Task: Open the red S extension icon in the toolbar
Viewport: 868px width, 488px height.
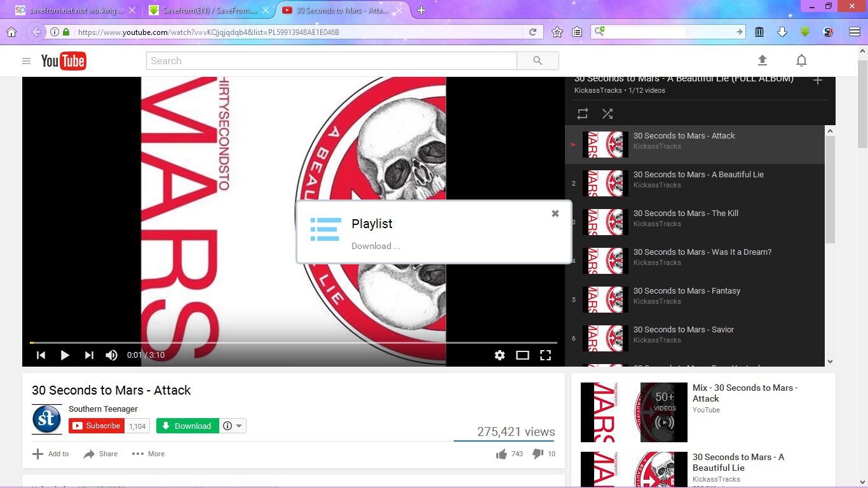Action: pyautogui.click(x=828, y=32)
